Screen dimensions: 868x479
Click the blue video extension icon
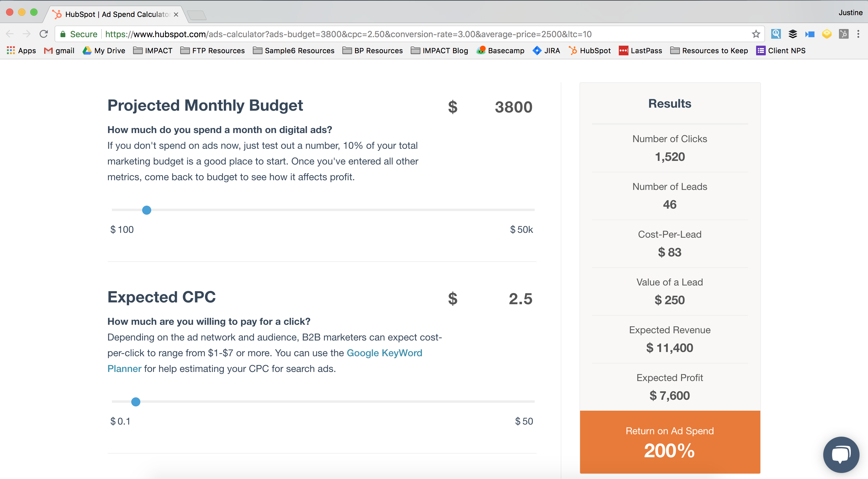point(810,34)
